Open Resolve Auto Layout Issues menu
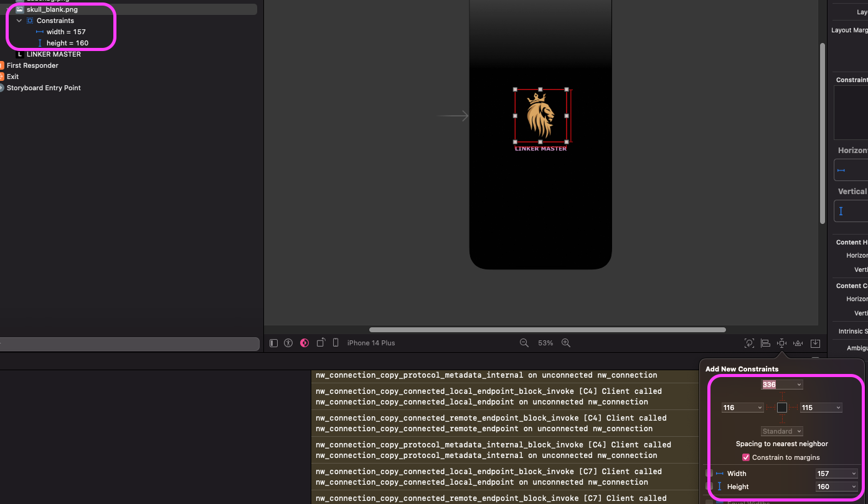Viewport: 868px width, 504px height. tap(798, 343)
